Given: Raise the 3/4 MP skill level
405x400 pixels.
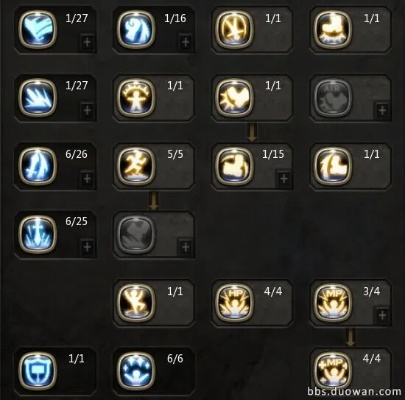Looking at the screenshot, I should click(382, 315).
